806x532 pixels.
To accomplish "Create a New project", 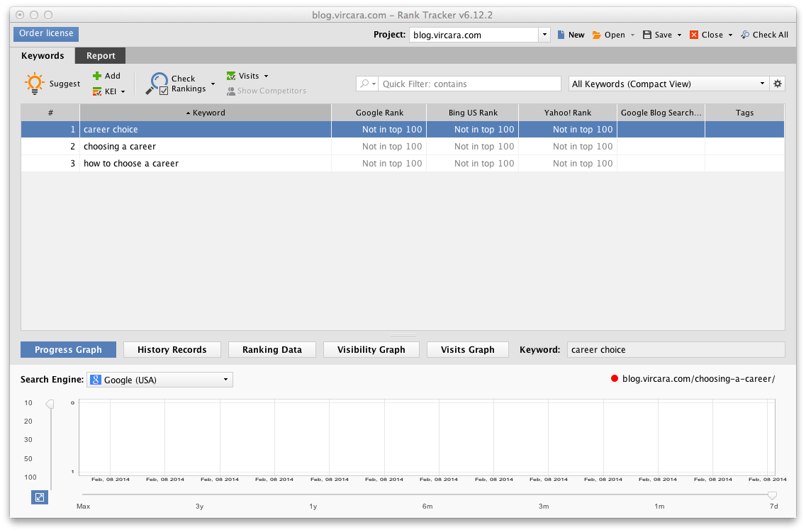I will (x=571, y=35).
